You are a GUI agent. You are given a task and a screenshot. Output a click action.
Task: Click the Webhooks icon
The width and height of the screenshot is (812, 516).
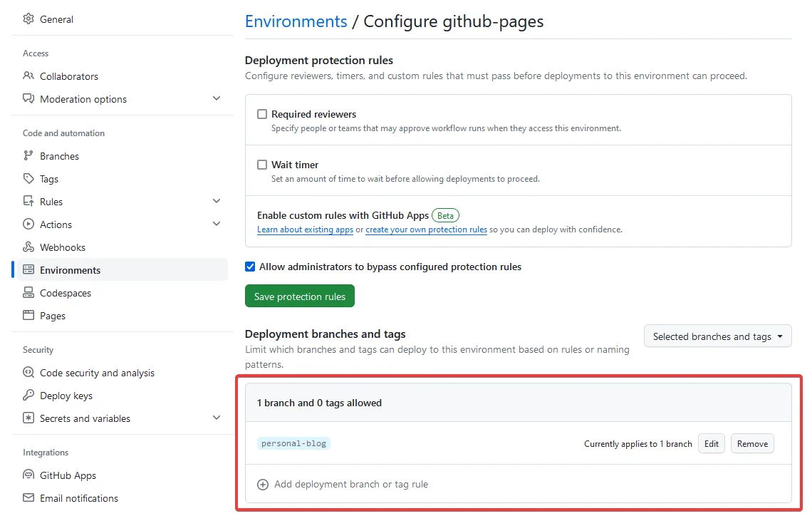(x=28, y=247)
